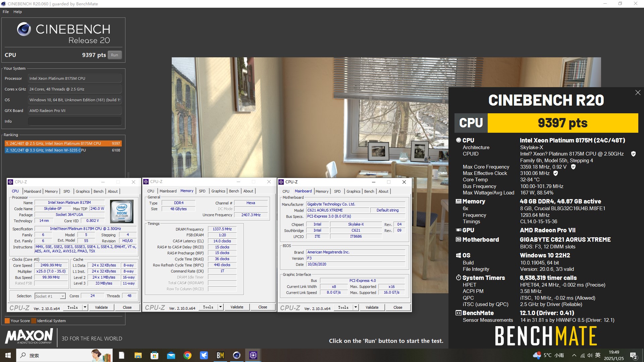644x362 pixels.
Task: Click Validate in Memory CPU-Z window
Action: (237, 307)
